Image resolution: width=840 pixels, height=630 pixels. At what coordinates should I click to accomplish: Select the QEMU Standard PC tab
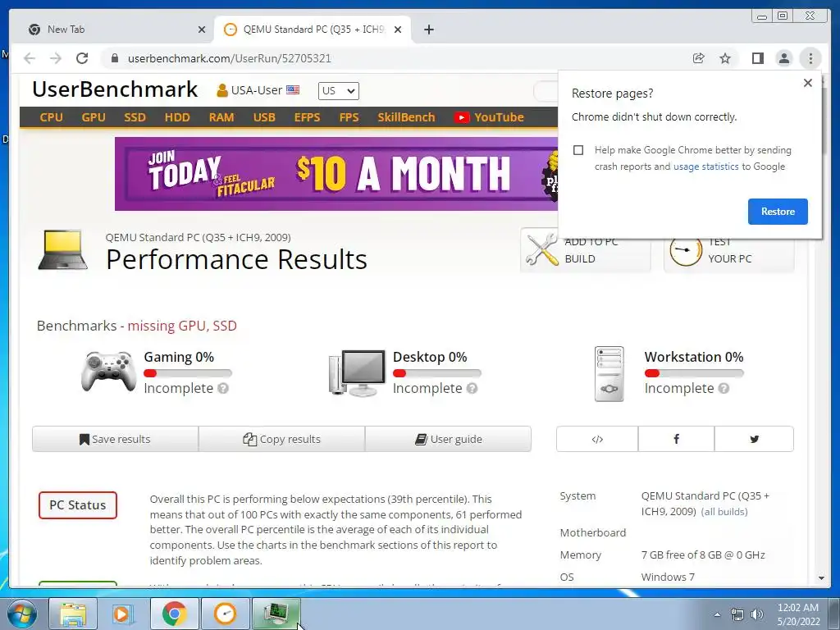click(313, 30)
